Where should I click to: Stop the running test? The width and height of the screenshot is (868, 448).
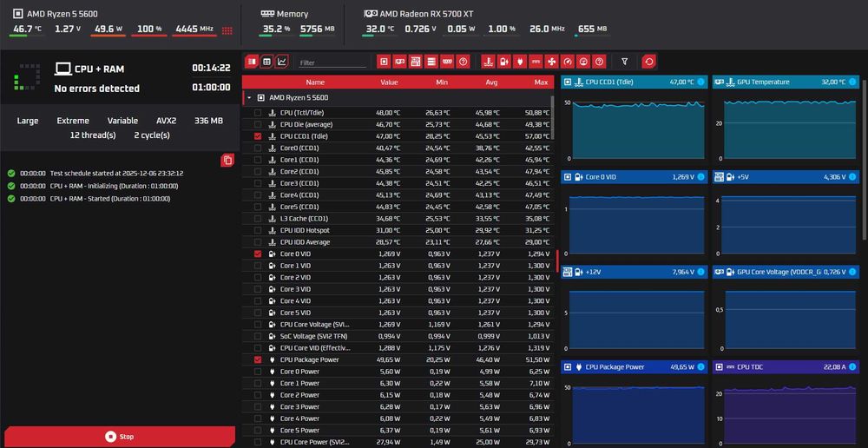click(x=120, y=437)
